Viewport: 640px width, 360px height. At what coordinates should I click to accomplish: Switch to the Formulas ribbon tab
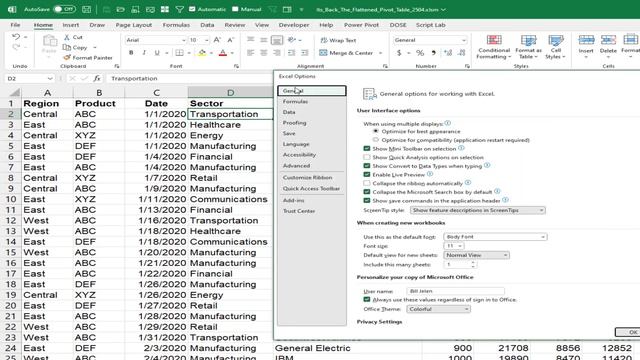click(x=176, y=25)
